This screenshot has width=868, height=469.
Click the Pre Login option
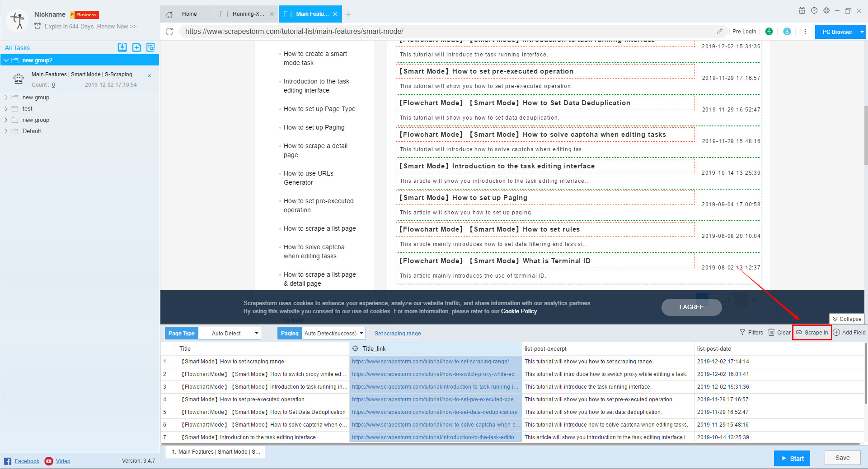tap(744, 32)
